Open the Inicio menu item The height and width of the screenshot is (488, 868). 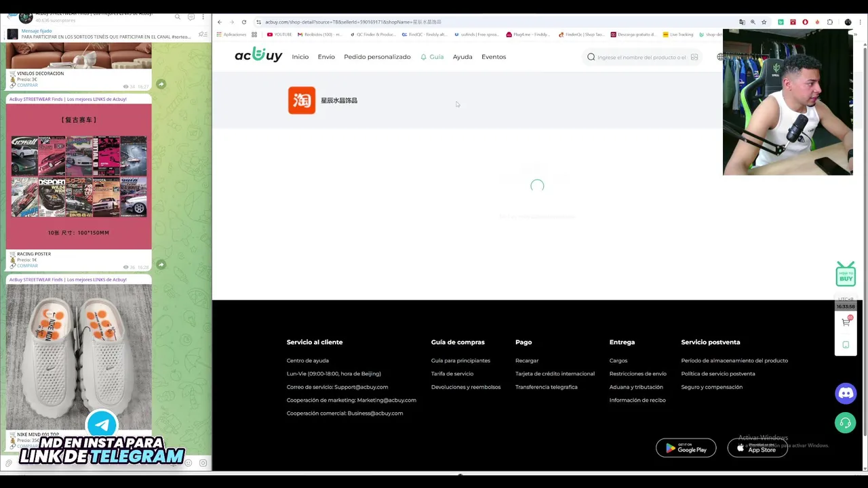(x=300, y=57)
